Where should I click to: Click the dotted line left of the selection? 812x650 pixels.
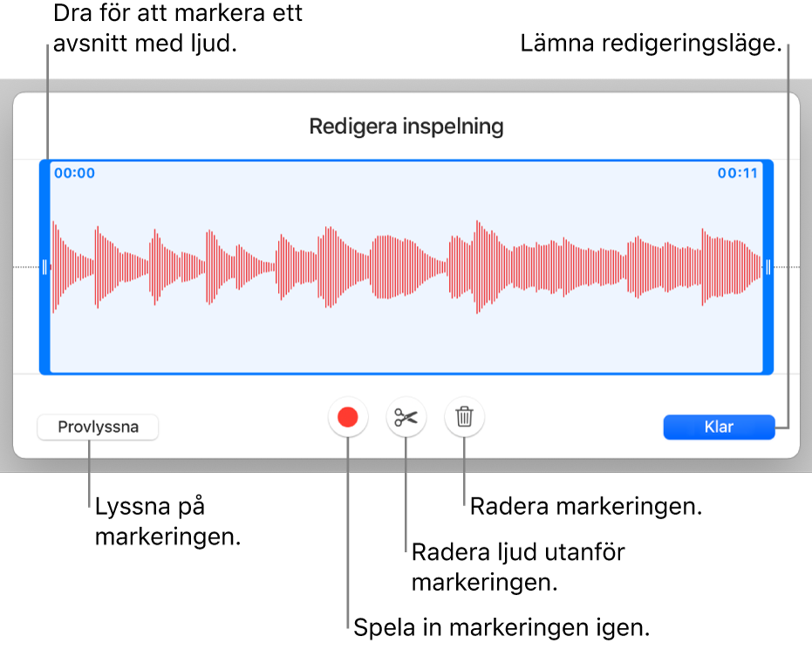coord(26,267)
